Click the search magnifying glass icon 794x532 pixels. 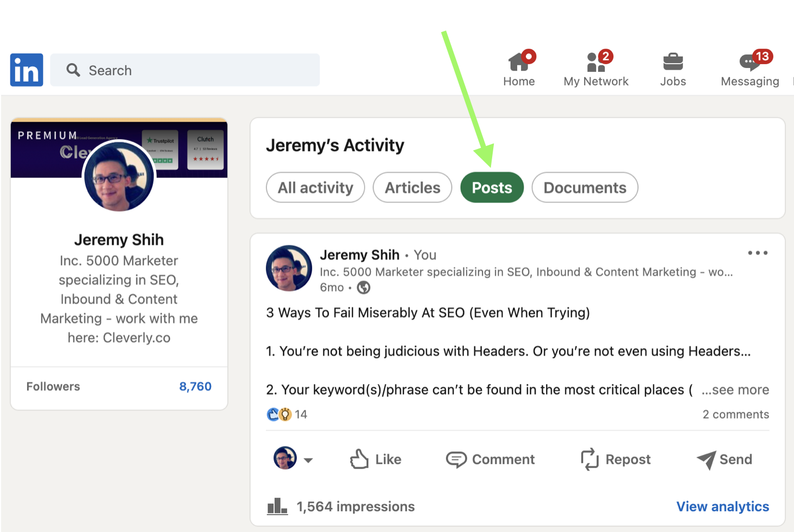tap(73, 70)
